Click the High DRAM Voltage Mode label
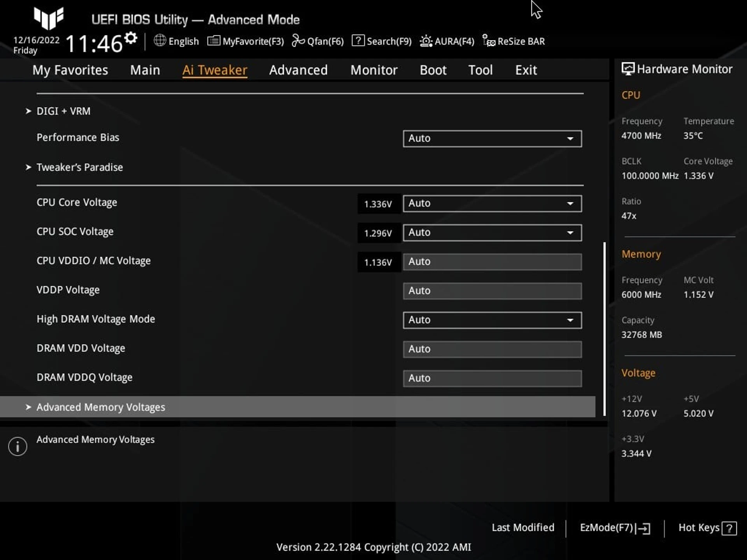This screenshot has height=560, width=747. point(96,319)
